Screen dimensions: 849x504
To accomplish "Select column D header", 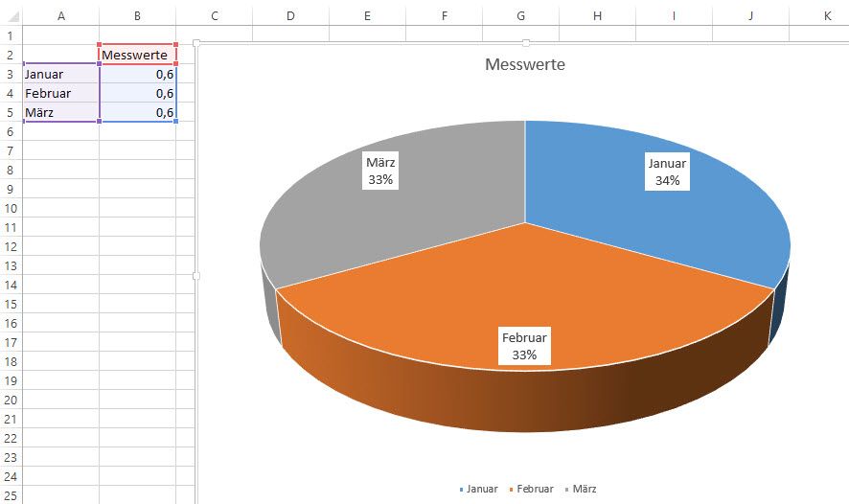I will point(290,16).
